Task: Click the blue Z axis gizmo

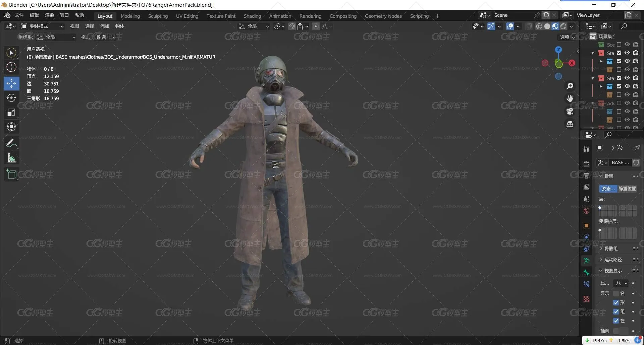Action: 558,50
